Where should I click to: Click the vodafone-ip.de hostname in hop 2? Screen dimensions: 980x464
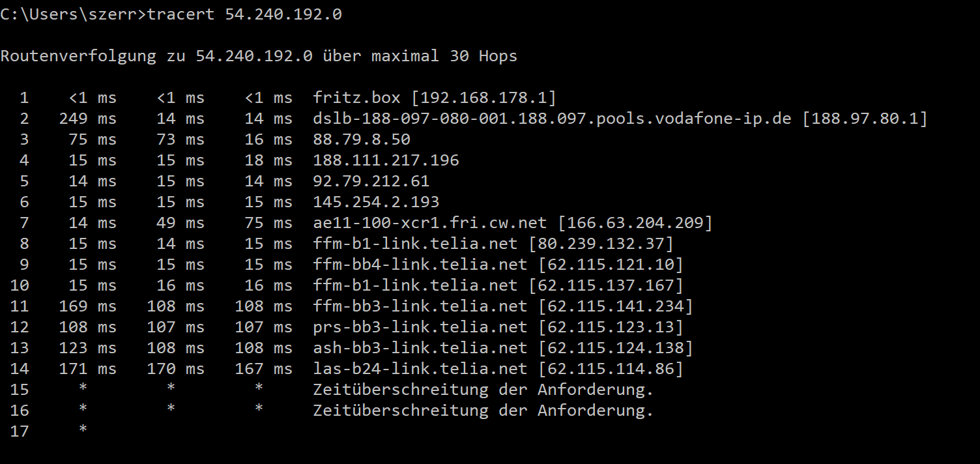552,119
